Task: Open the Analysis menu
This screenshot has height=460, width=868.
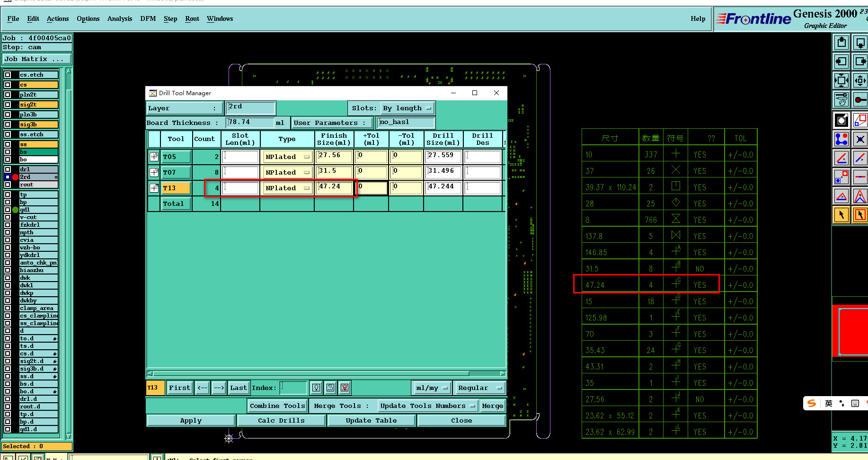Action: [x=120, y=19]
